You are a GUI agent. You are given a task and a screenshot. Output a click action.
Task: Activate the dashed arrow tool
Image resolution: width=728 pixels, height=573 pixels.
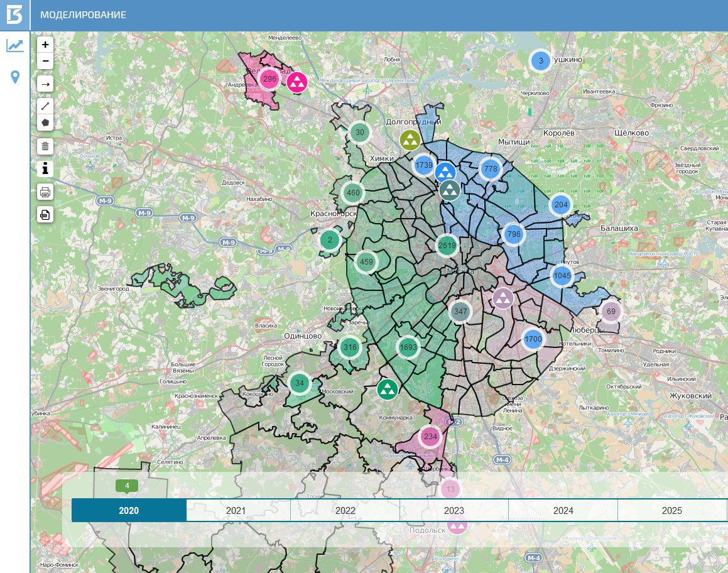(45, 84)
